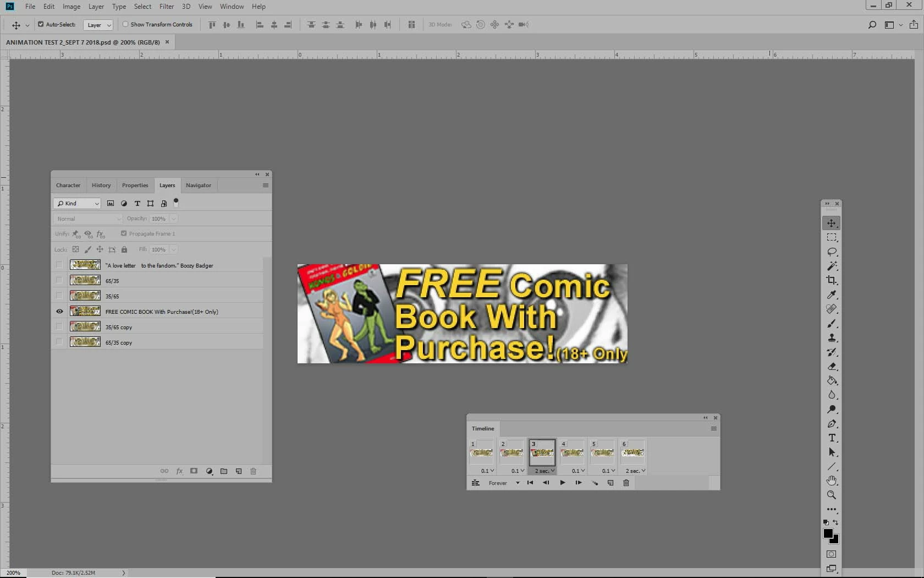Add a layer style fx
Image resolution: width=924 pixels, height=578 pixels.
pos(179,471)
